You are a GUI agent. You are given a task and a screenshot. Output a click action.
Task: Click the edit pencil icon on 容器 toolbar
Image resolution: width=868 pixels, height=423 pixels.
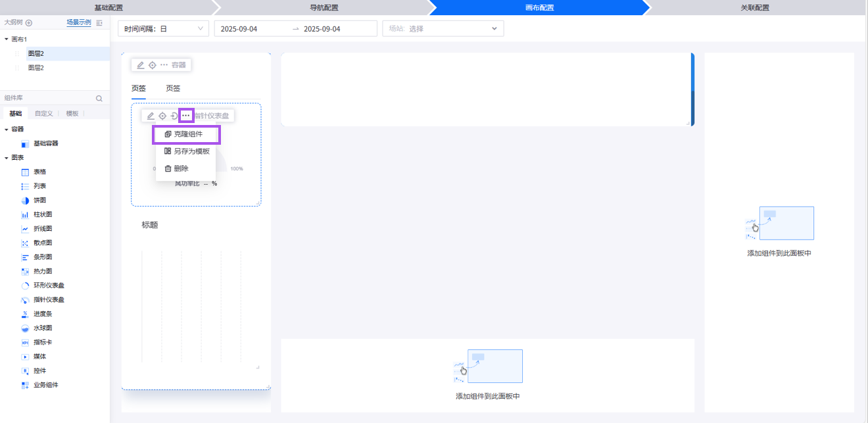pyautogui.click(x=141, y=65)
